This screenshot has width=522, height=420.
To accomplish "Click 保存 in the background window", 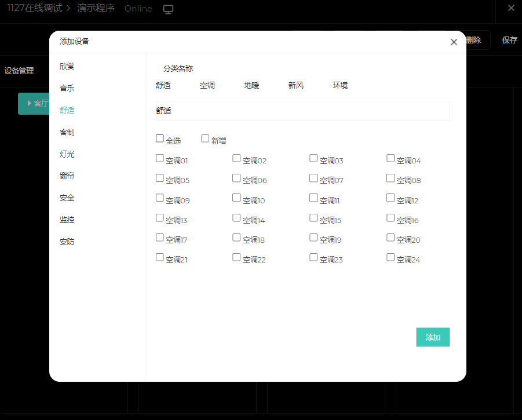I will [510, 41].
